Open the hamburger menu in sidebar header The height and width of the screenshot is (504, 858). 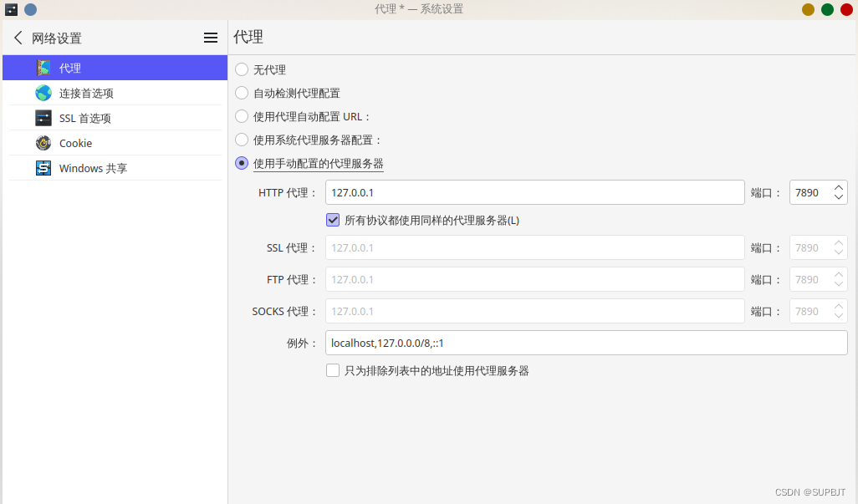tap(211, 38)
